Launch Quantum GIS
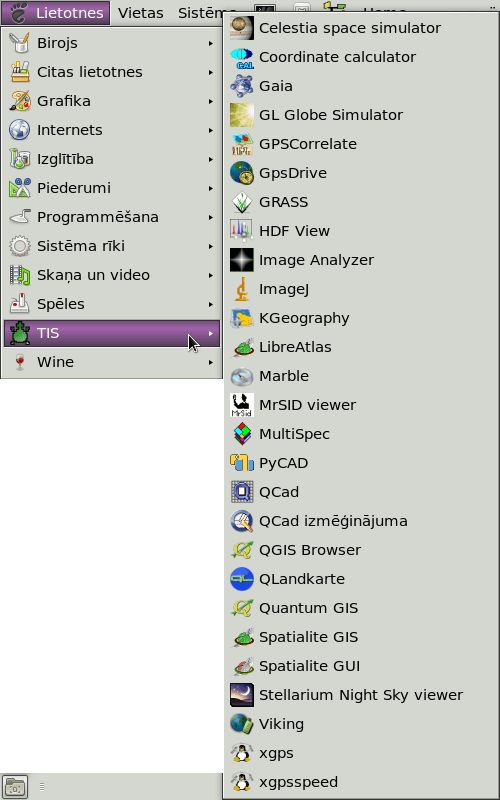Viewport: 500px width, 800px height. pyautogui.click(x=361, y=608)
